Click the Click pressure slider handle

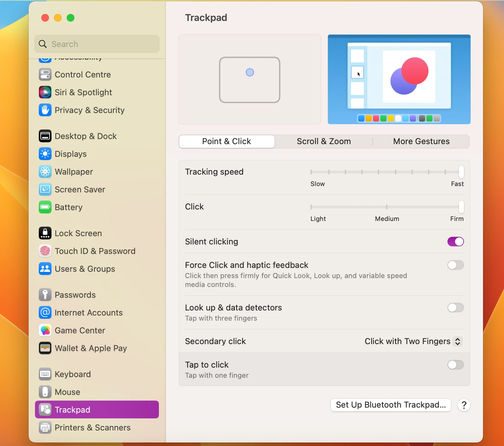461,207
